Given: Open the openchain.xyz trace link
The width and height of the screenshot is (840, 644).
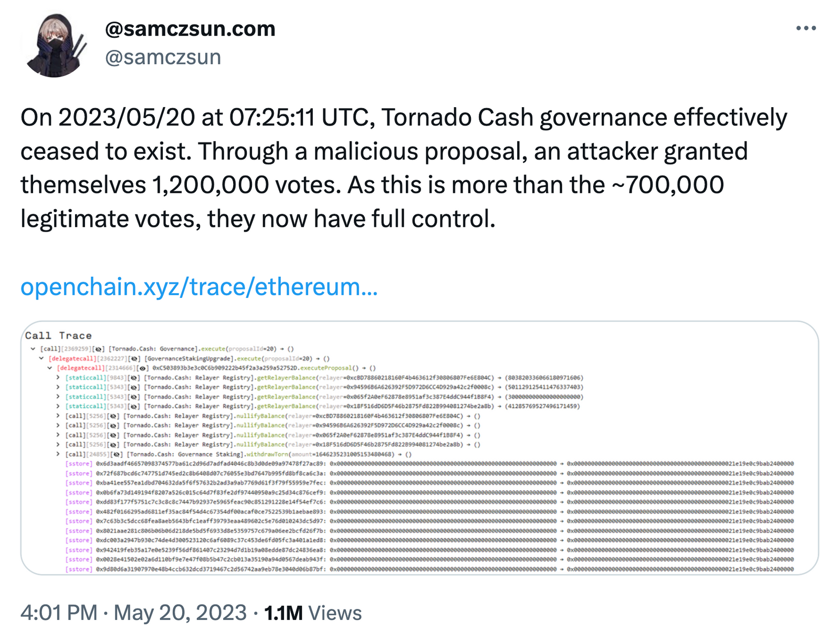Looking at the screenshot, I should click(199, 287).
